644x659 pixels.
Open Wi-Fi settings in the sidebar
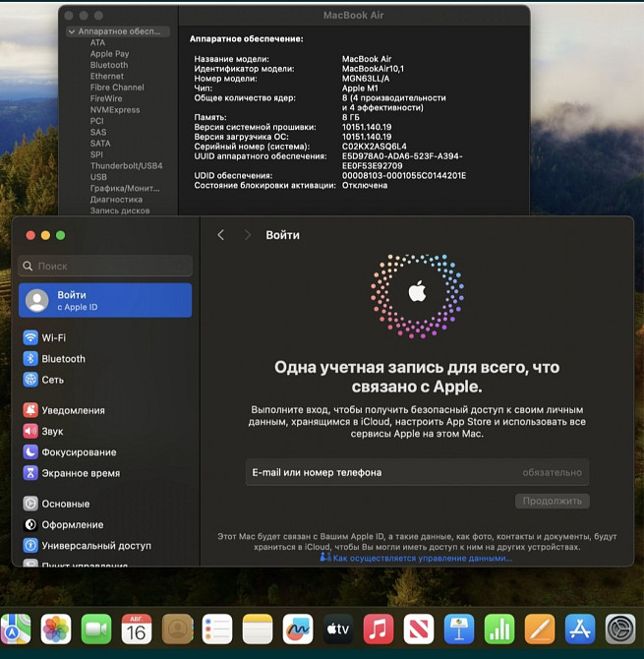click(x=44, y=337)
